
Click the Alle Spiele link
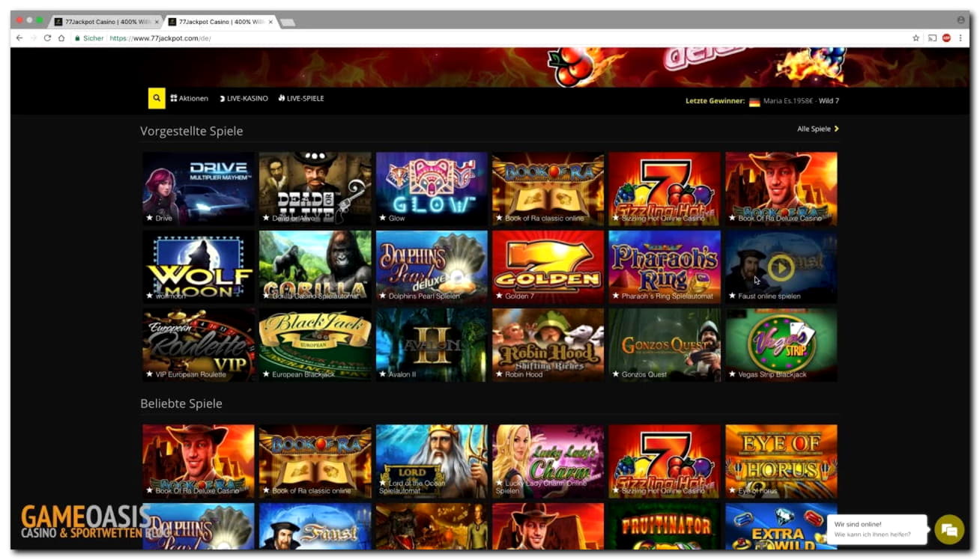(x=817, y=129)
